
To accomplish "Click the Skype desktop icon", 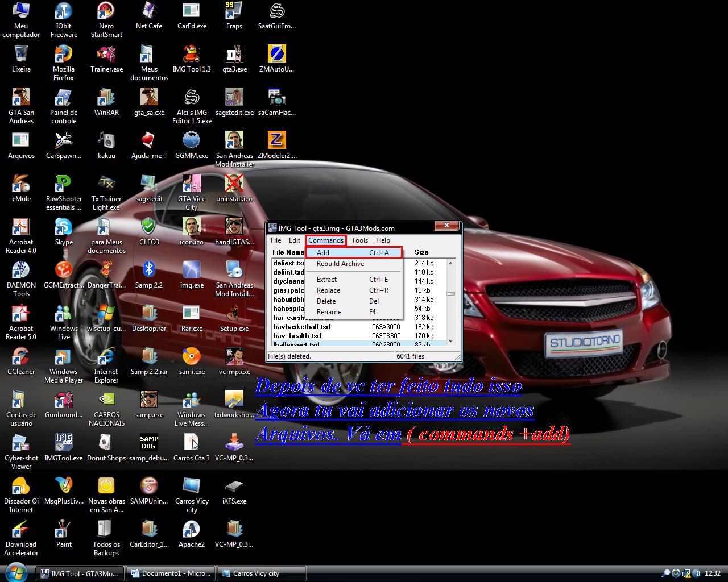I will tap(64, 232).
